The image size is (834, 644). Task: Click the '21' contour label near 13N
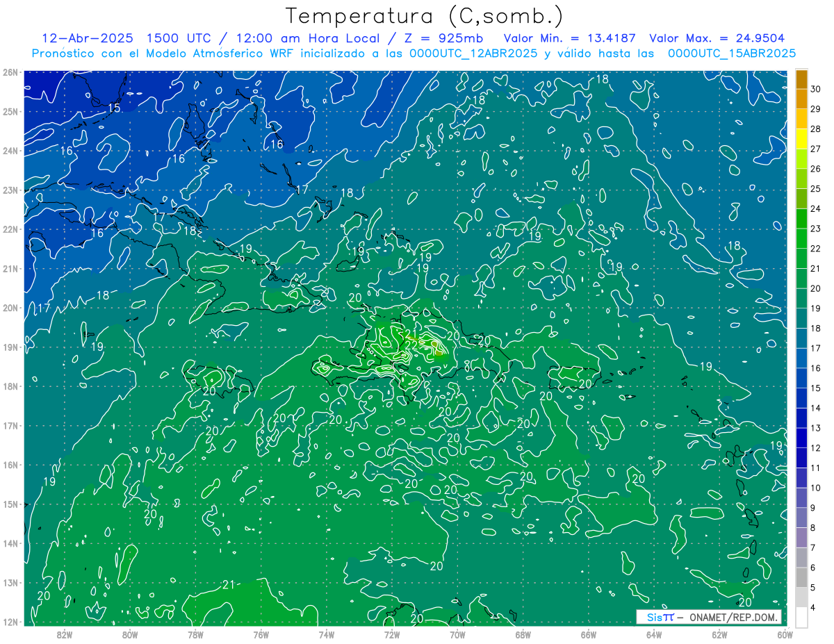229,586
